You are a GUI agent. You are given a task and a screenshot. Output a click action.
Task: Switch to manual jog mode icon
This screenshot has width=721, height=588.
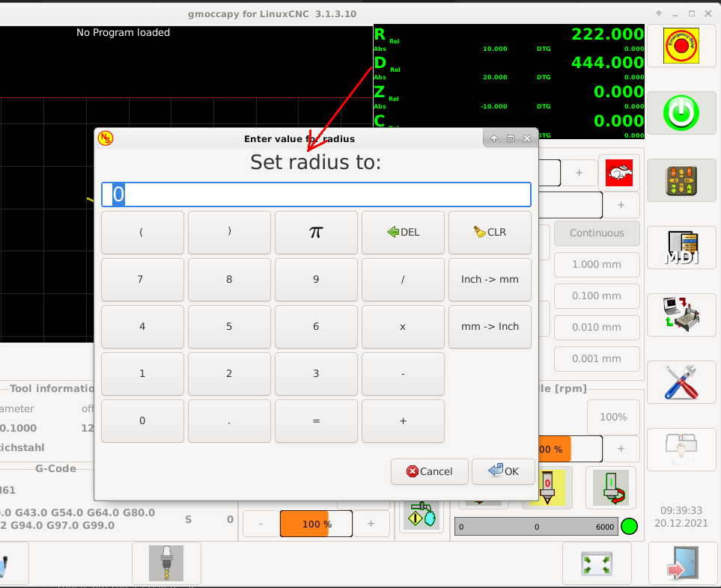[x=681, y=183]
